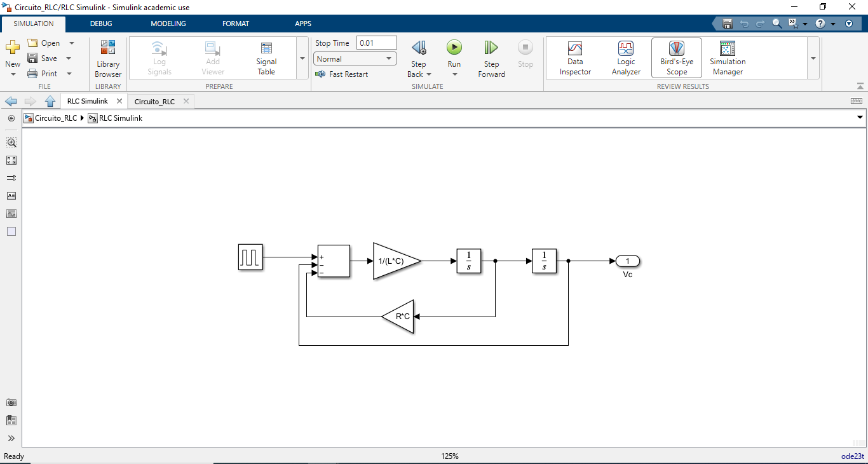Launch the Logic Analyzer
This screenshot has height=464, width=868.
[625, 57]
